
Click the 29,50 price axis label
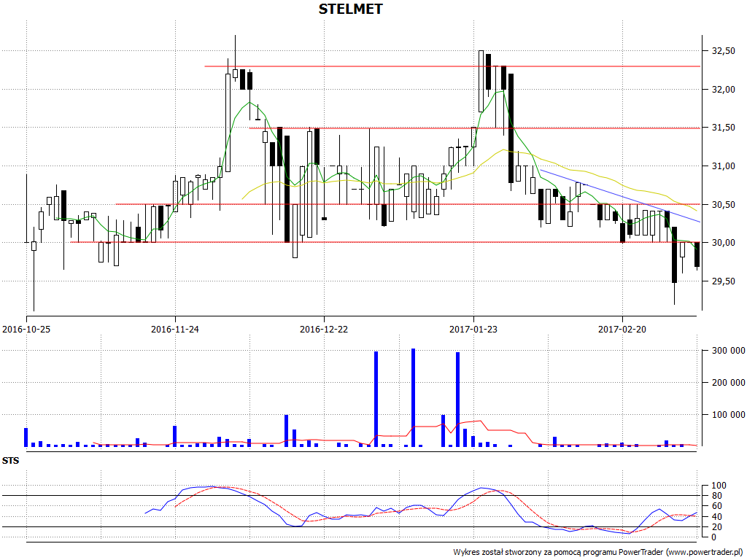click(723, 281)
